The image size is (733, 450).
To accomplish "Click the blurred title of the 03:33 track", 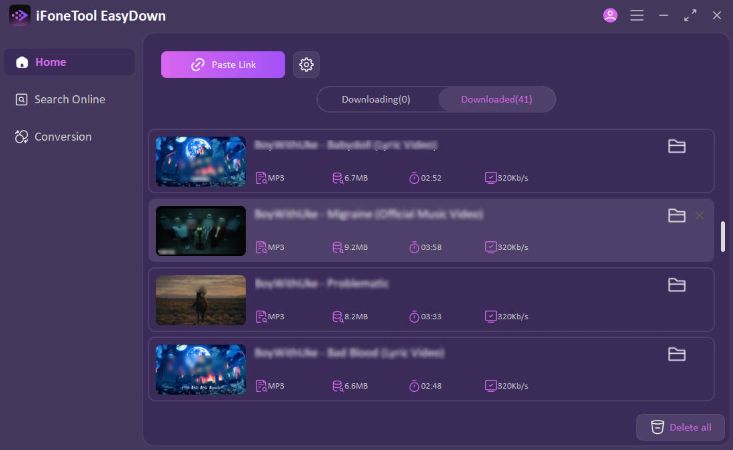I will pyautogui.click(x=322, y=284).
